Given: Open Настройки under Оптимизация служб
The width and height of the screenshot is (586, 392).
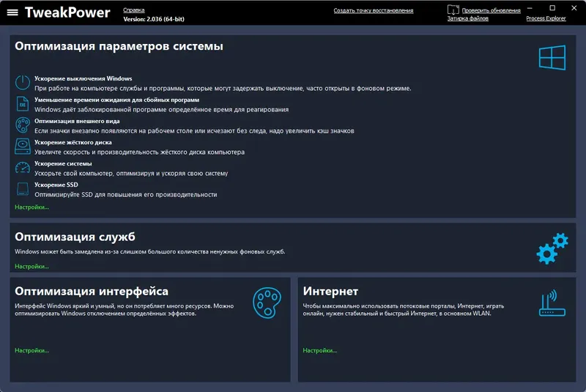Looking at the screenshot, I should click(x=31, y=267).
